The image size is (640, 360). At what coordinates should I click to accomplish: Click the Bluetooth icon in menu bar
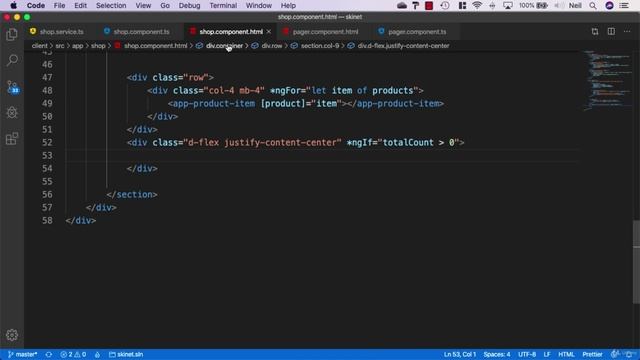pos(492,6)
